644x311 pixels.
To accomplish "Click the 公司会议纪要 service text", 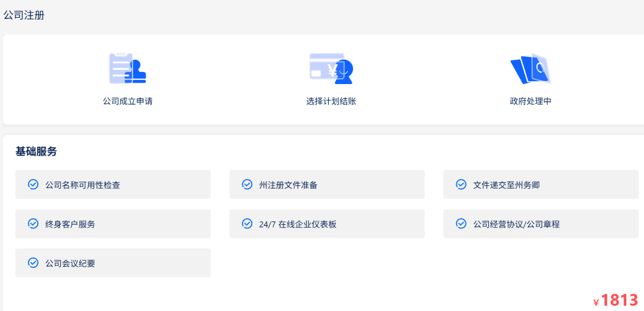I will (70, 263).
